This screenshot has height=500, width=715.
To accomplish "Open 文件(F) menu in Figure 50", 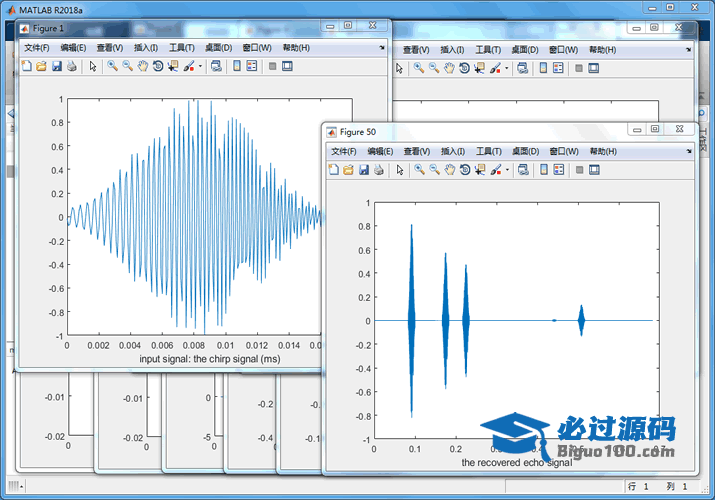I will pos(343,151).
